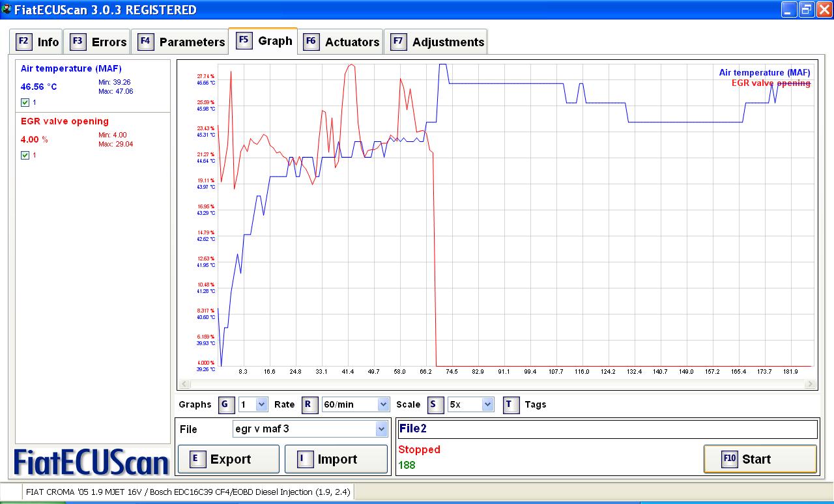The width and height of the screenshot is (834, 504).
Task: Select the EGR valve opening parameter title
Action: [x=65, y=121]
